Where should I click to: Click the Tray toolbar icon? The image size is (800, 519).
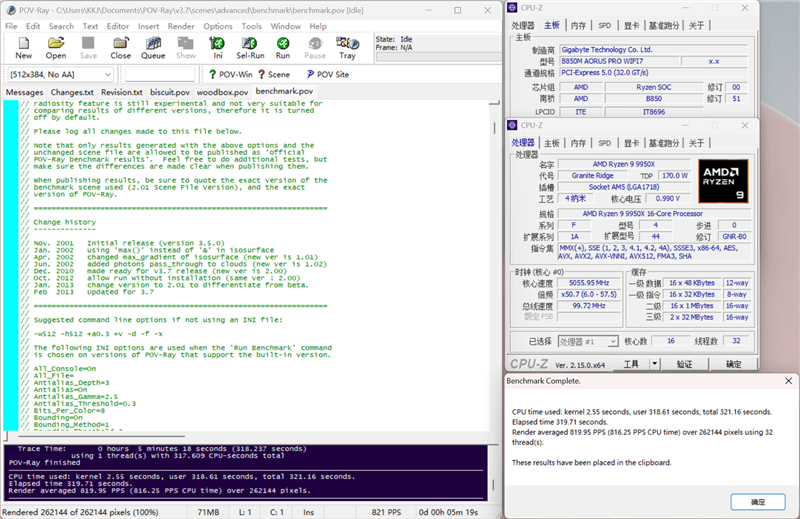[x=347, y=48]
